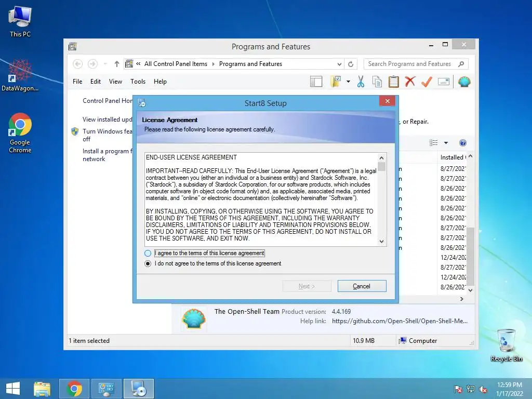Toggle the navigation pane toolbar icon
Image resolution: width=532 pixels, height=399 pixels.
316,82
